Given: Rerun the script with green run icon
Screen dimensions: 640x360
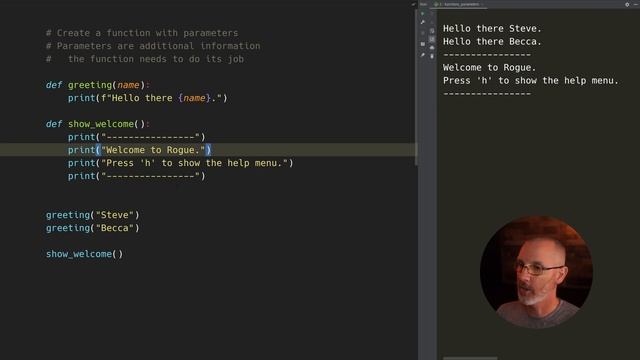Looking at the screenshot, I should [422, 13].
